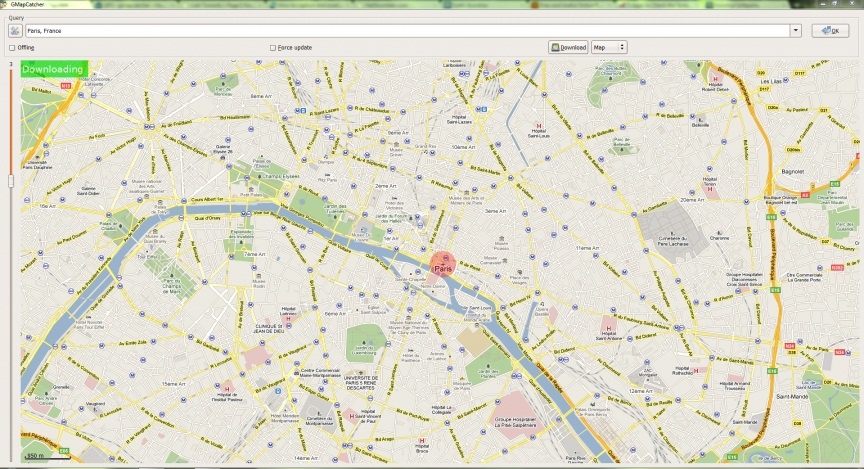Click the green Downloading status indicator
The width and height of the screenshot is (864, 469).
pyautogui.click(x=53, y=69)
